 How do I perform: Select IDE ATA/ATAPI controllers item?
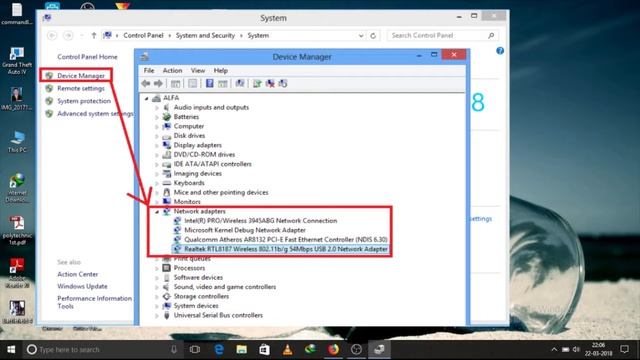(x=212, y=164)
